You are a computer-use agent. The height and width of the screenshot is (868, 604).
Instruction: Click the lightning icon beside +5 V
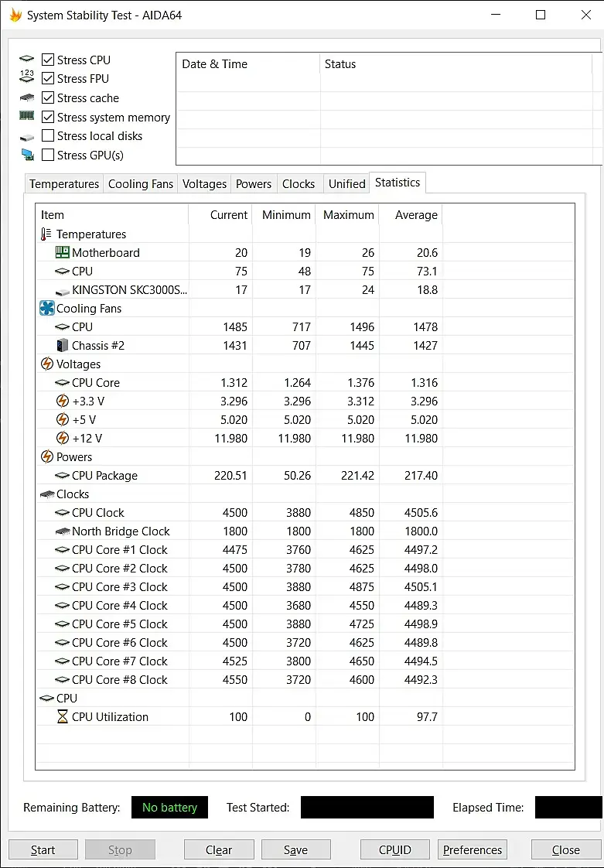click(63, 419)
